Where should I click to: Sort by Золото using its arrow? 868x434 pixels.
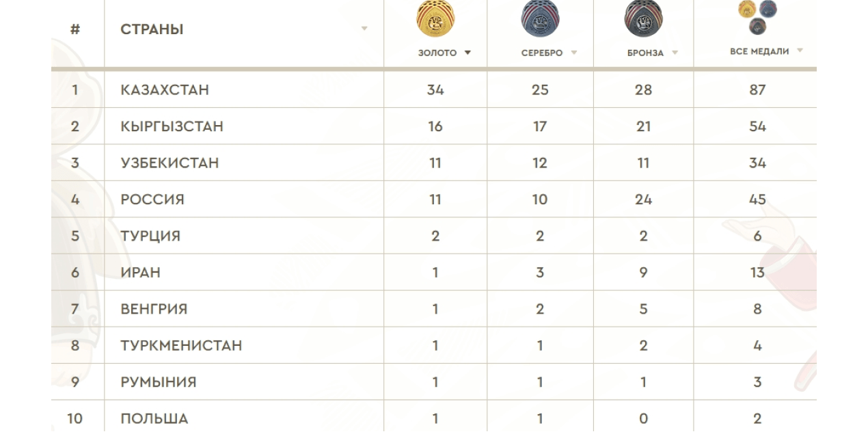pyautogui.click(x=467, y=53)
